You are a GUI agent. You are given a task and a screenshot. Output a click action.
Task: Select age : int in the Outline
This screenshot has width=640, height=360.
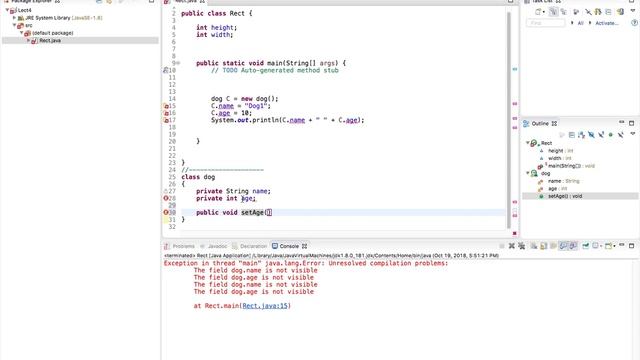pos(558,189)
